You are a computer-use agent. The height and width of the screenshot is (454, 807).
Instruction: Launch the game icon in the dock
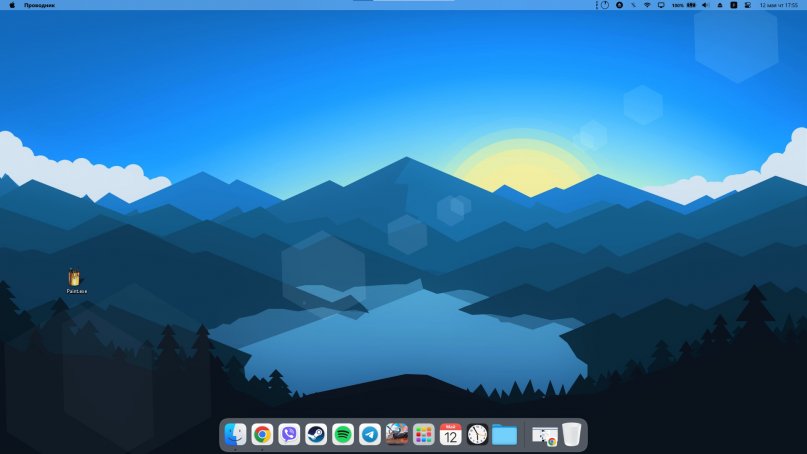[397, 434]
